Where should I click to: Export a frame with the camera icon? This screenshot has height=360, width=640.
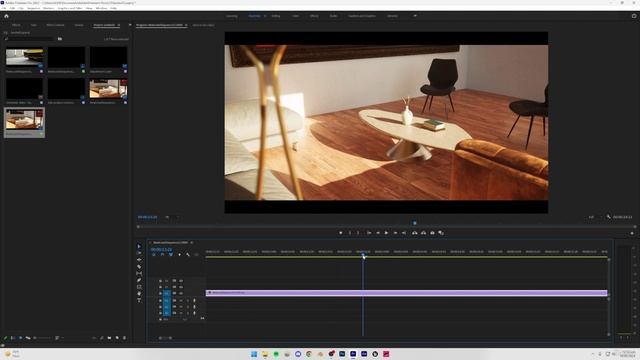click(432, 233)
